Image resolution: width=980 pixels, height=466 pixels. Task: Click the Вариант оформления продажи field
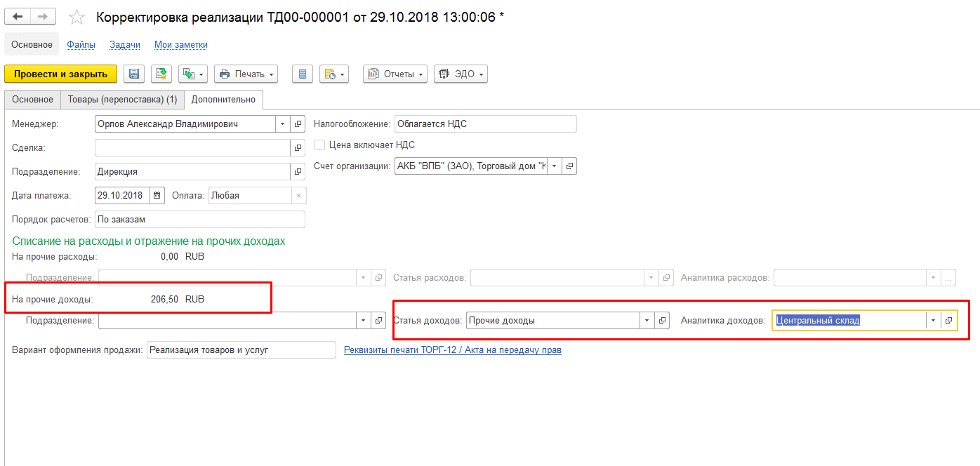click(x=241, y=349)
